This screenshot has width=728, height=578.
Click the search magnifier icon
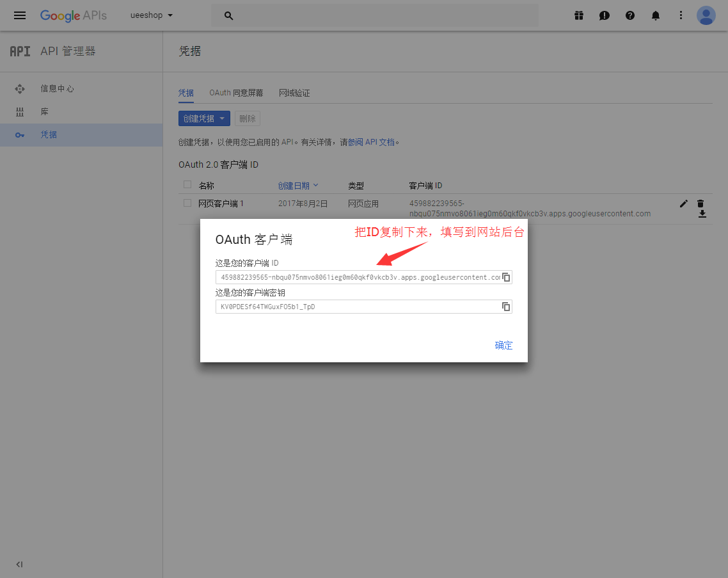pyautogui.click(x=228, y=15)
